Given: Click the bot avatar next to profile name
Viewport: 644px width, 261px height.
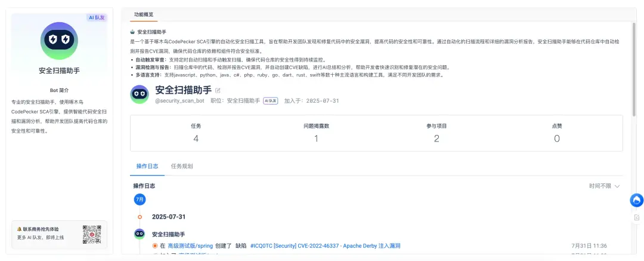Looking at the screenshot, I should 140,94.
